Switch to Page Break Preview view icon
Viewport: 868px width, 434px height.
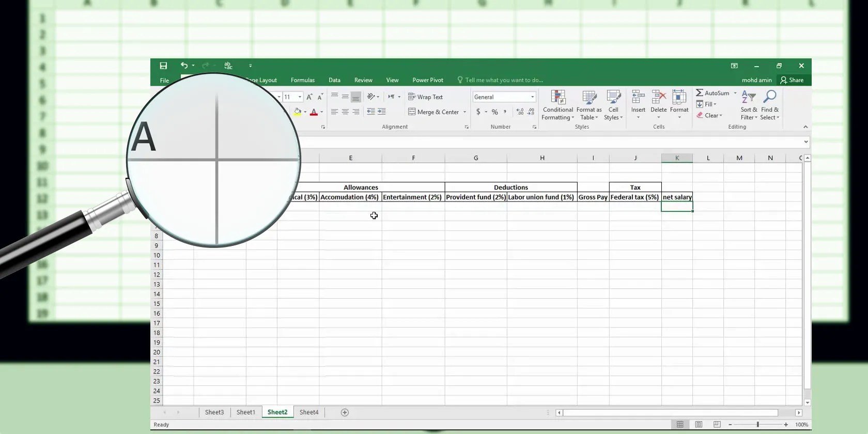click(x=717, y=425)
